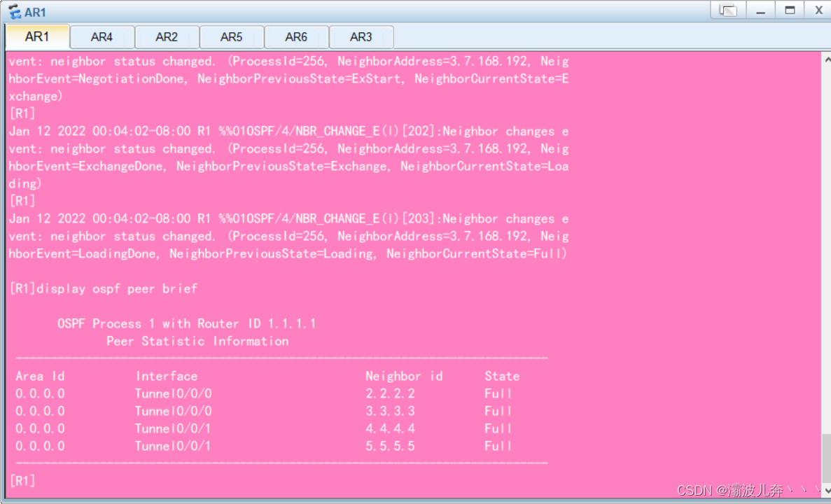Click neighbor id 5.5.5.5
Viewport: 831px width, 504px height.
pos(390,446)
